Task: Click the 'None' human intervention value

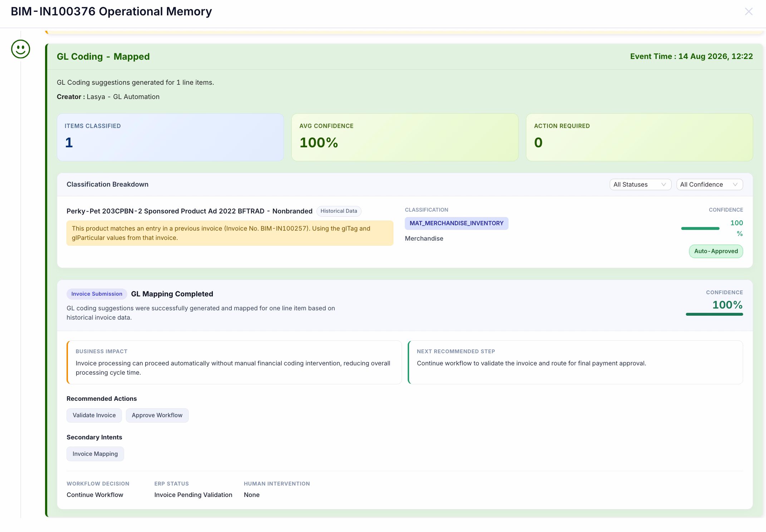Action: [252, 495]
